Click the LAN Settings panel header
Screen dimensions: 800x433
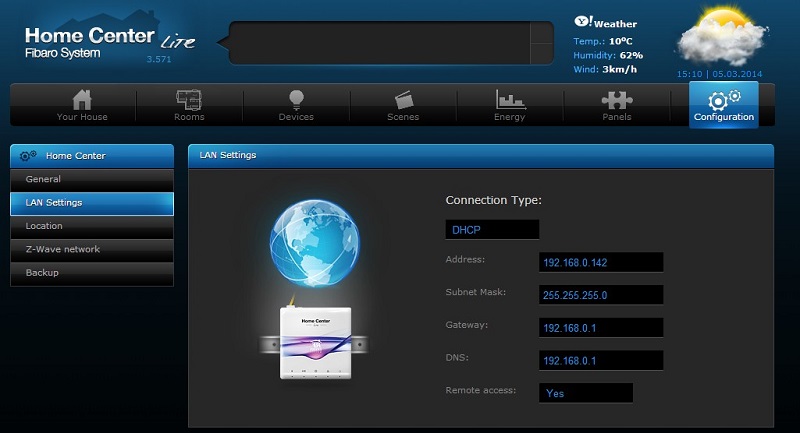[x=481, y=156]
